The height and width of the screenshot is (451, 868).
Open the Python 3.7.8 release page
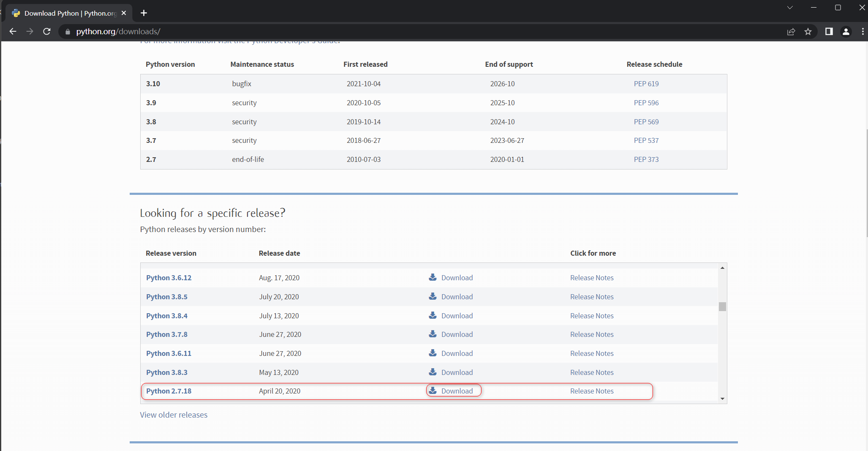point(166,334)
